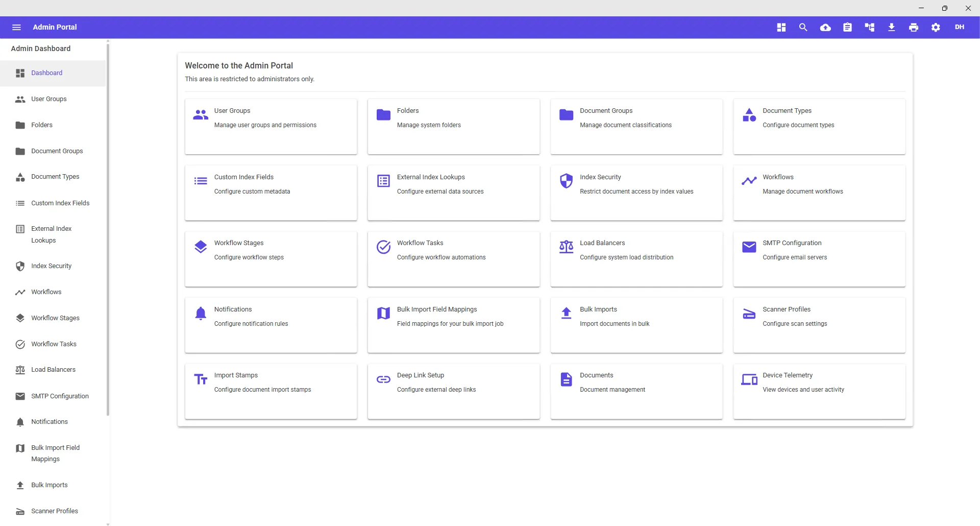Click the Scanner Profiles card scanner icon

click(x=749, y=314)
